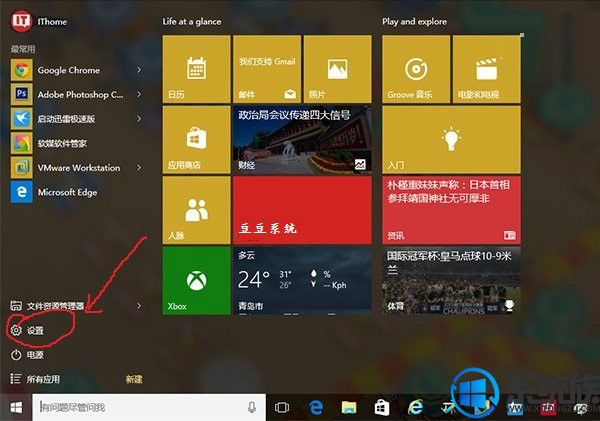Expand the Google Chrome jump list arrow
The image size is (600, 421).
pyautogui.click(x=139, y=70)
